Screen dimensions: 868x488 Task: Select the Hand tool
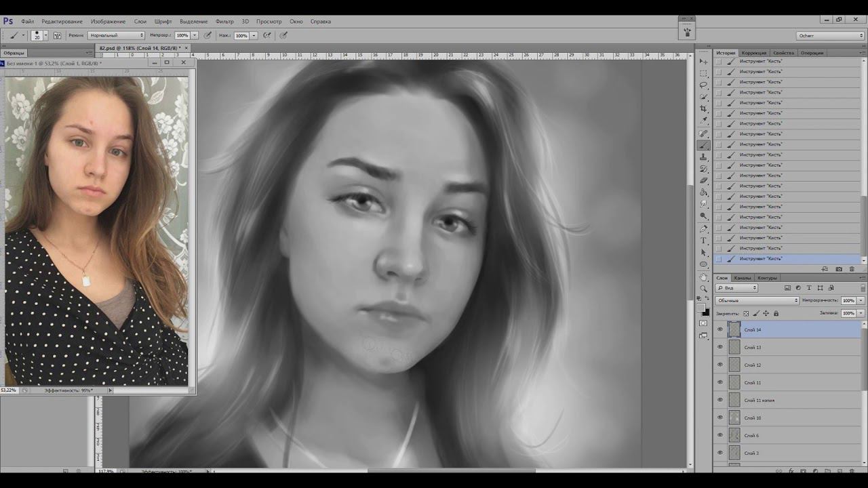coord(703,277)
